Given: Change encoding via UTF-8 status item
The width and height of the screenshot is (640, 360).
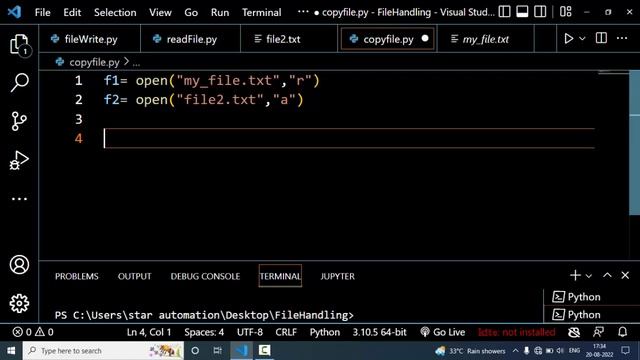Looking at the screenshot, I should pyautogui.click(x=250, y=332).
